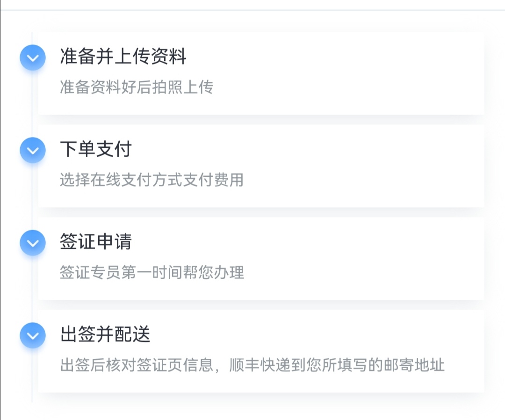Click the 准备资料好后拍照上传 description text

137,87
